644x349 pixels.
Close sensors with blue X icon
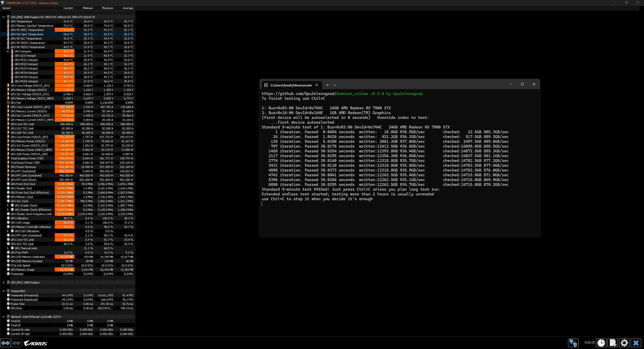point(636,343)
